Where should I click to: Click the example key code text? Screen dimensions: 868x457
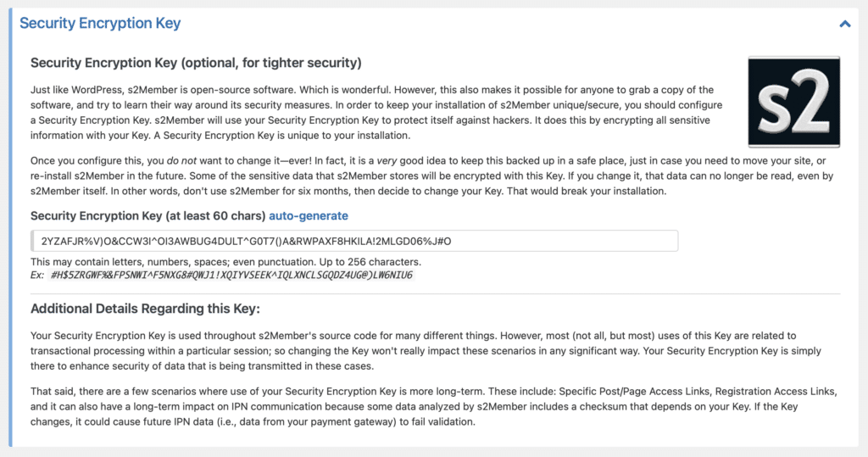[x=231, y=276]
